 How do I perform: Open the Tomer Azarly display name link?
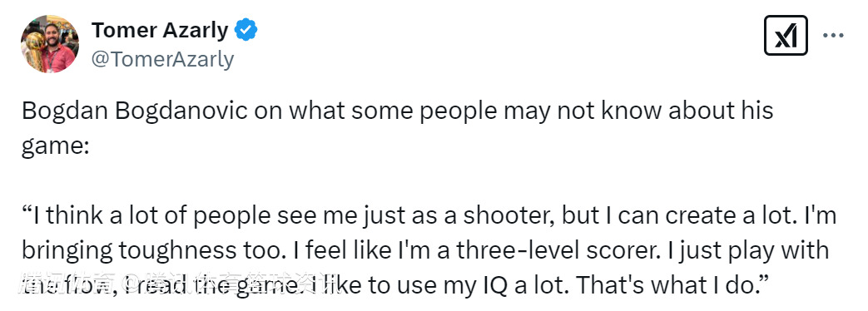pyautogui.click(x=160, y=31)
